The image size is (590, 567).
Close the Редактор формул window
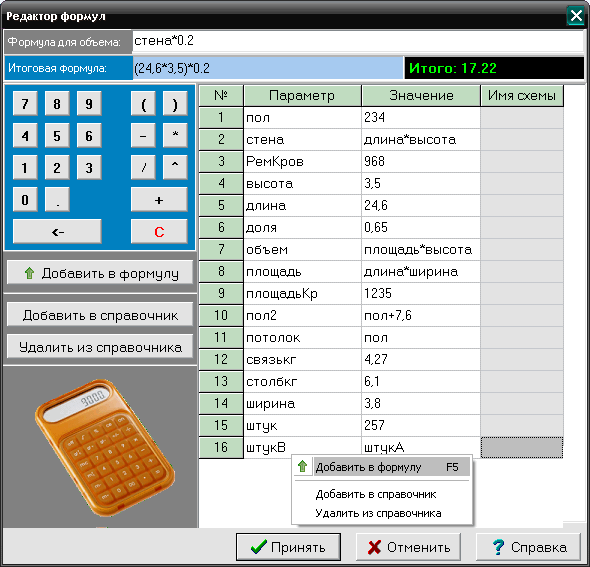tap(576, 16)
